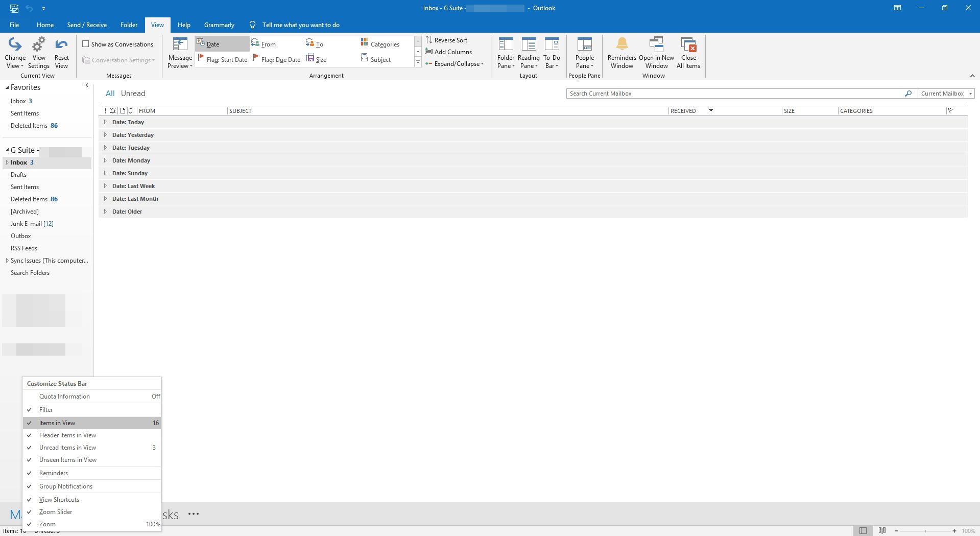Switch to Normal view in status bar

point(863,531)
